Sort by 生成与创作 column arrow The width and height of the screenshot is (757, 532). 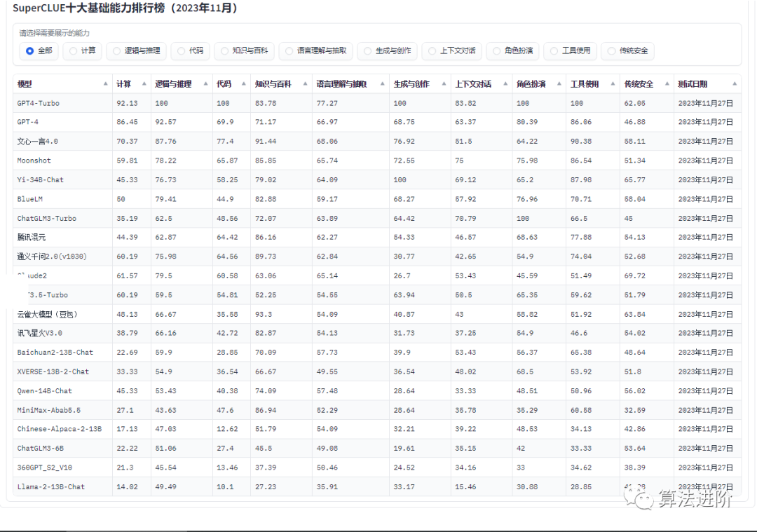pos(444,84)
